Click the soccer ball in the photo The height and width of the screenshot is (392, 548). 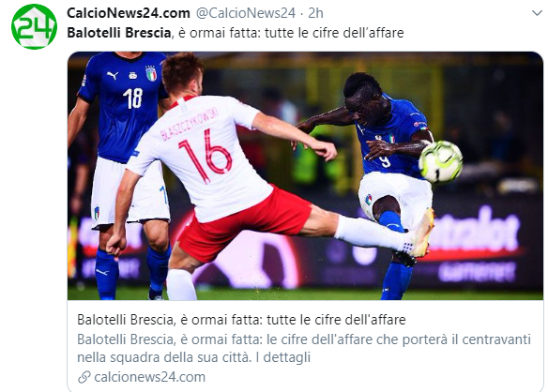(x=440, y=161)
